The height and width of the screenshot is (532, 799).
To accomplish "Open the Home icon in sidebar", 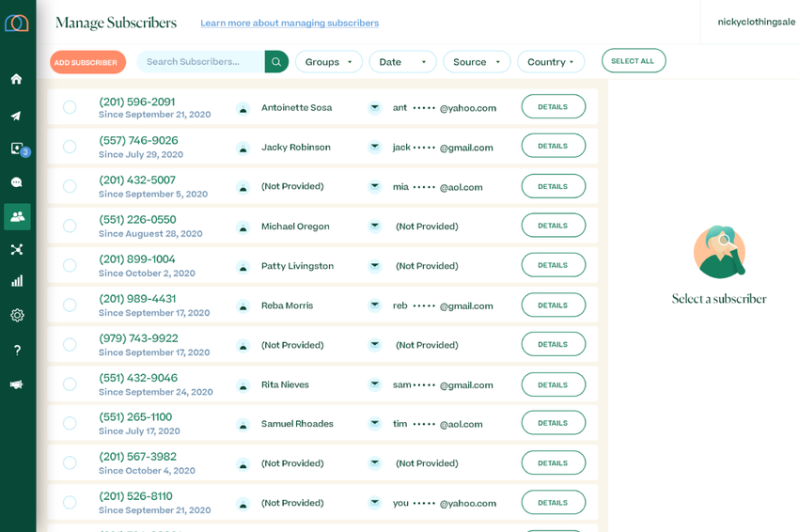I will (x=17, y=79).
